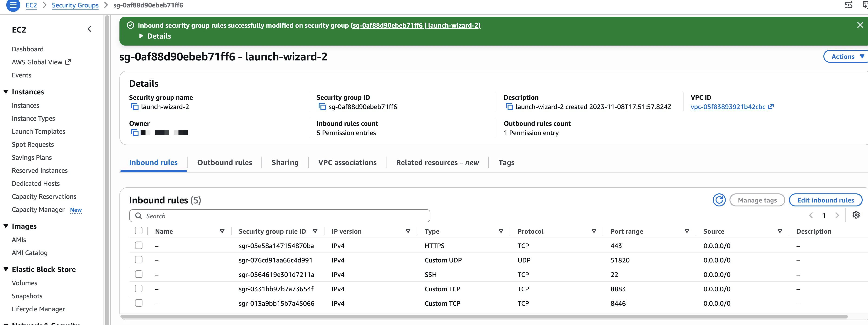This screenshot has width=868, height=325.
Task: Sort by Protocol column
Action: (594, 231)
